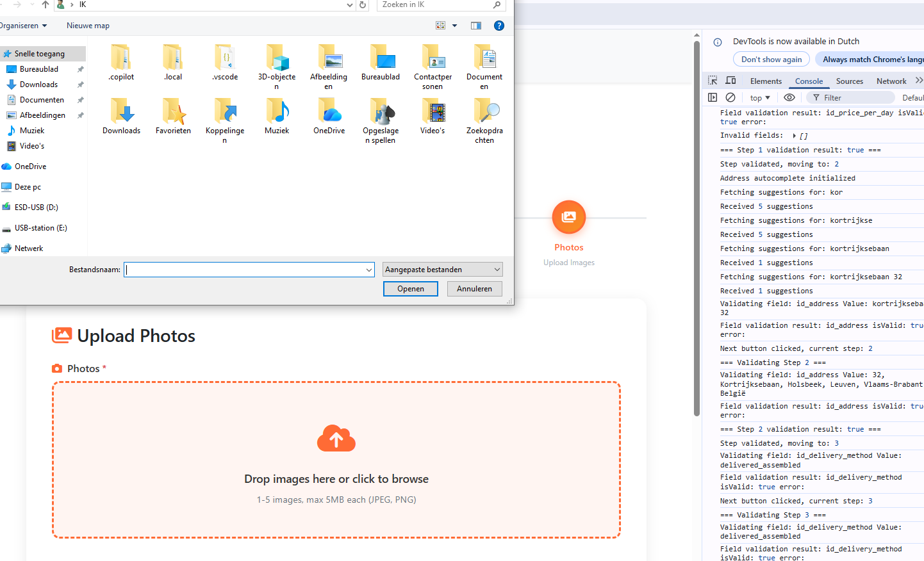Click the live expression eye icon

tap(789, 97)
